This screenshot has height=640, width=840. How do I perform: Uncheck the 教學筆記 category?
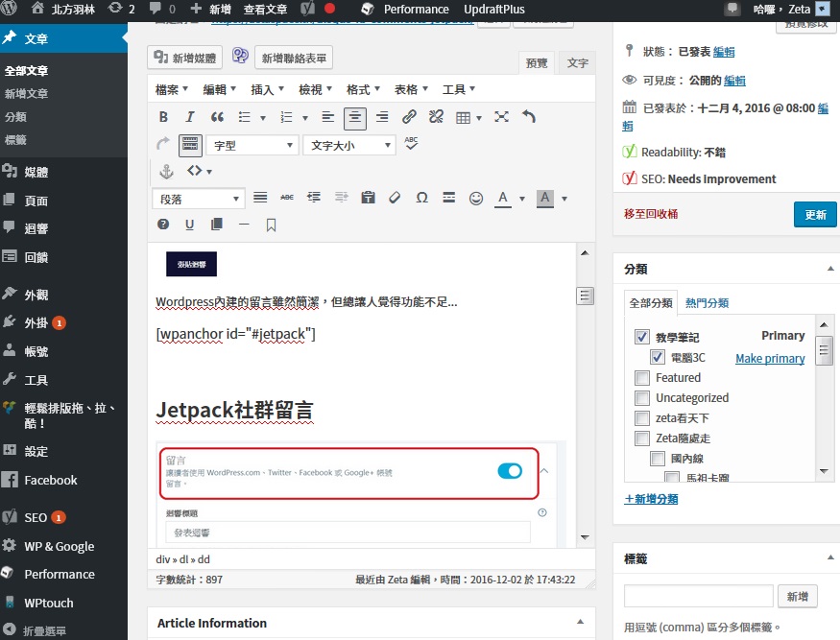(642, 337)
